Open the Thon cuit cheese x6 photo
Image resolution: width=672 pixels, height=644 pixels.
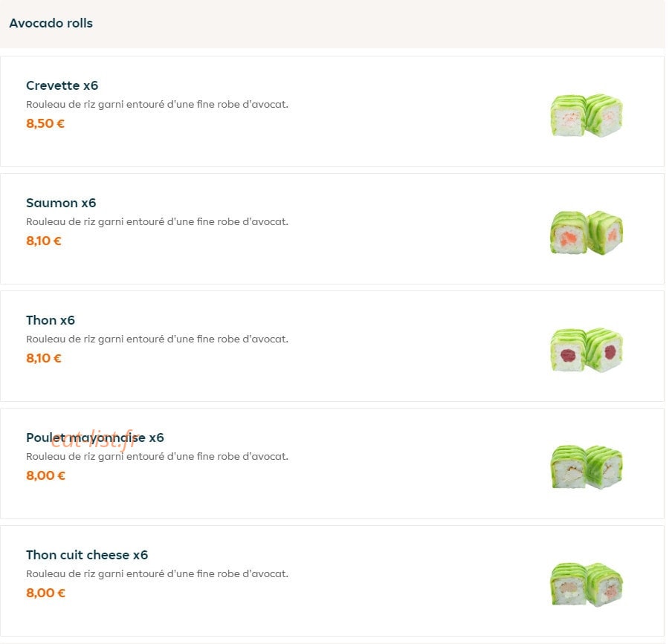coord(587,585)
